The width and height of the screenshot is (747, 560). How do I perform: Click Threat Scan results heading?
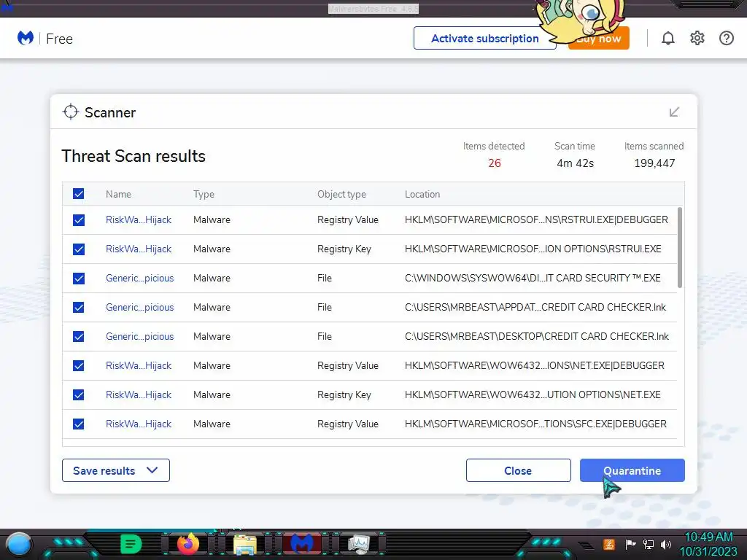133,156
